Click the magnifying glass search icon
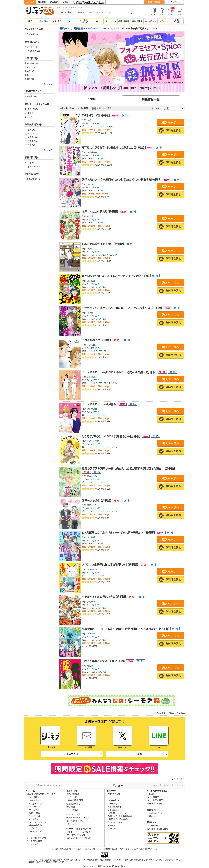Image resolution: width=209 pixels, height=868 pixels. click(130, 13)
